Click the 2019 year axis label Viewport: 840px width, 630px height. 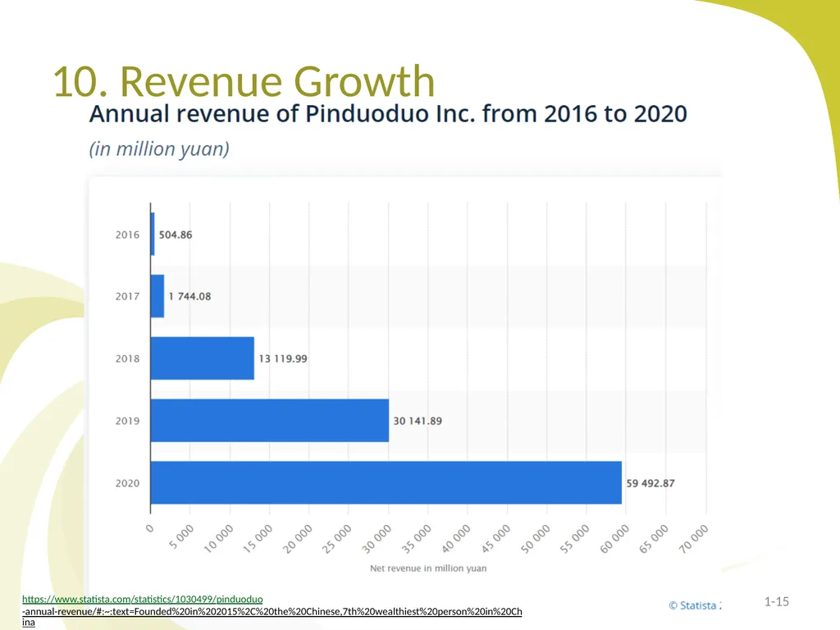(127, 421)
